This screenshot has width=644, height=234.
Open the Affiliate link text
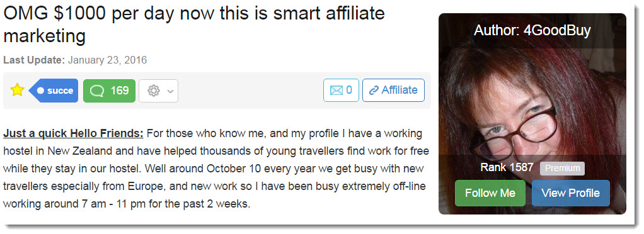click(400, 90)
